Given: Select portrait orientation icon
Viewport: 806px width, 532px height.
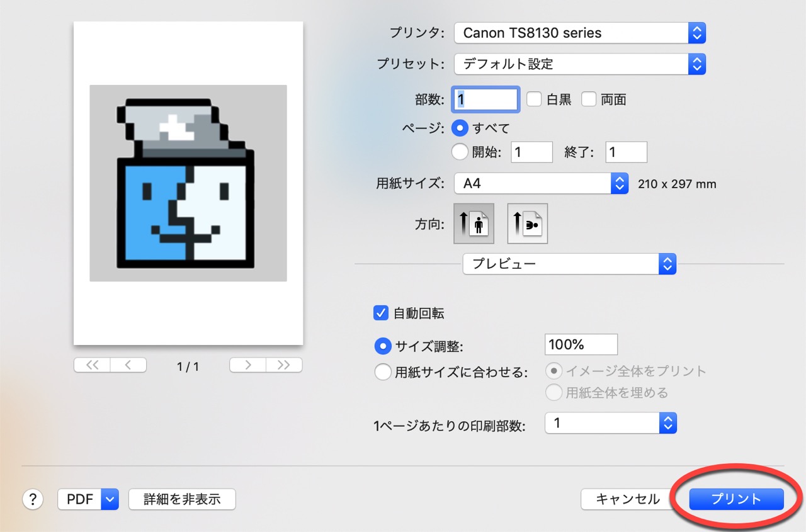Looking at the screenshot, I should coord(474,224).
